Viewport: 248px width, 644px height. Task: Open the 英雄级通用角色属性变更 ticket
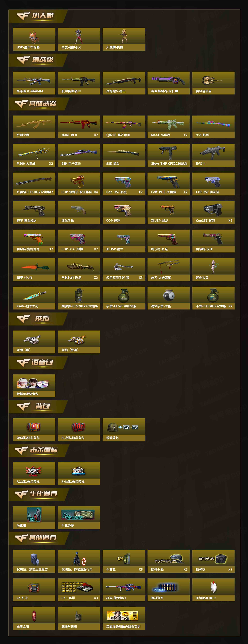124,618
